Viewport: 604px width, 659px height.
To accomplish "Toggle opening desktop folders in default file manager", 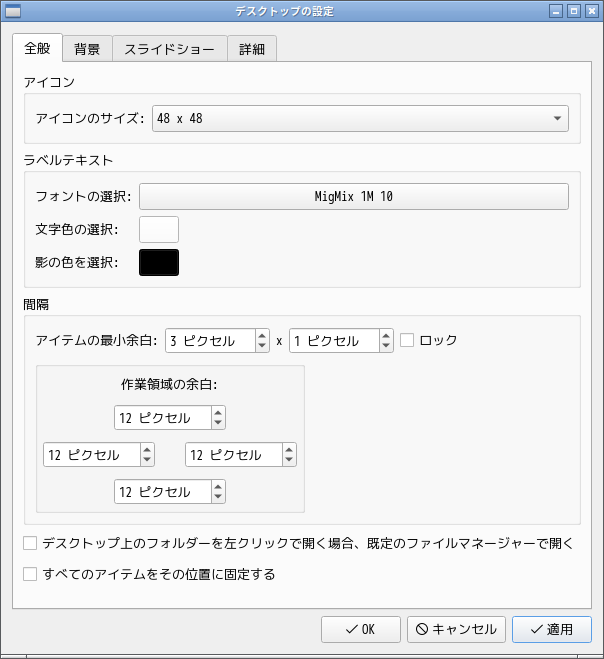I will [30, 544].
